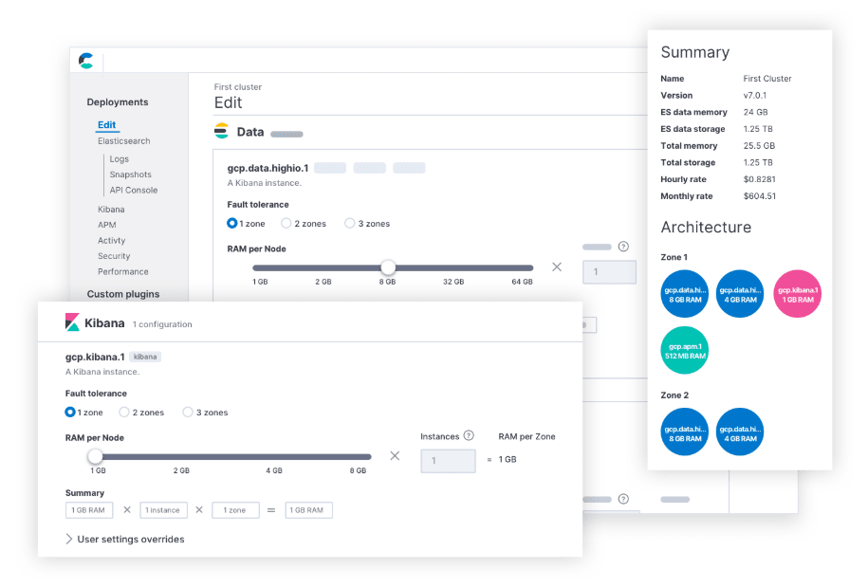The height and width of the screenshot is (588, 868).
Task: Click the Custom plugins sidebar heading
Action: click(x=123, y=294)
